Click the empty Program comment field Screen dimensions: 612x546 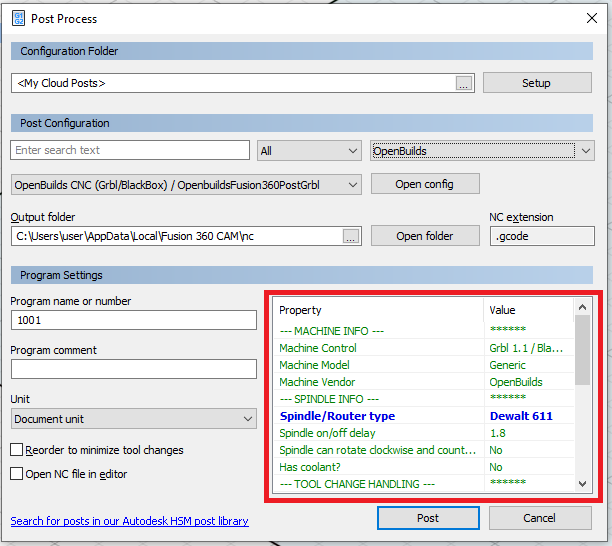point(133,369)
